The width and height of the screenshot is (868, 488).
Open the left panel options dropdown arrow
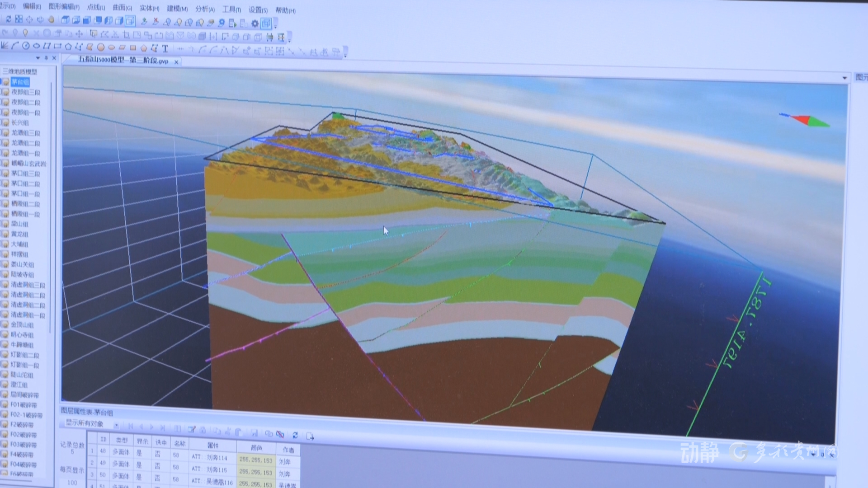tap(38, 58)
